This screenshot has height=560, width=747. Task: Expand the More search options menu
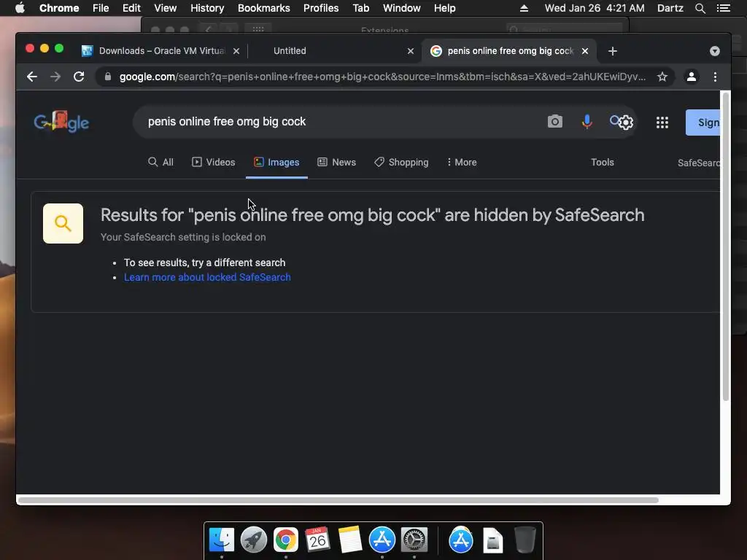pos(462,163)
